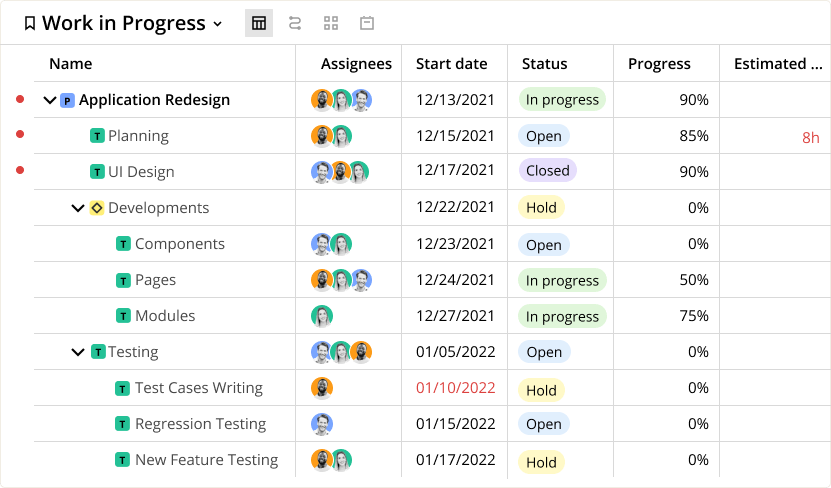Screen dimensions: 831x488
Task: Click the Hold status swatch for Developments
Action: pos(541,208)
